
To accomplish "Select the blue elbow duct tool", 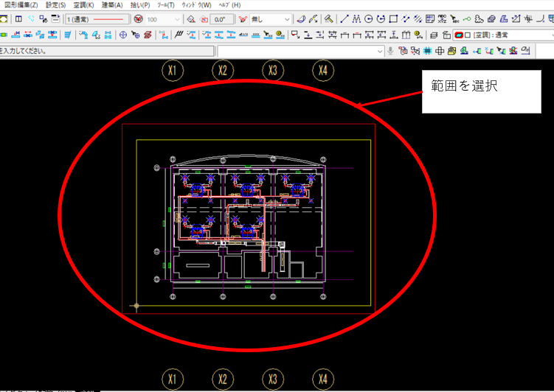I will (x=83, y=35).
